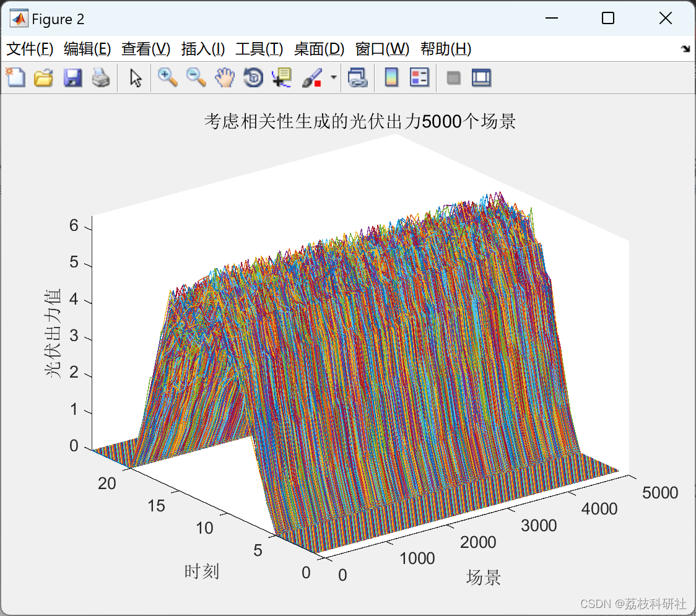Viewport: 696px width, 616px height.
Task: Click the plot title text
Action: pyautogui.click(x=360, y=121)
